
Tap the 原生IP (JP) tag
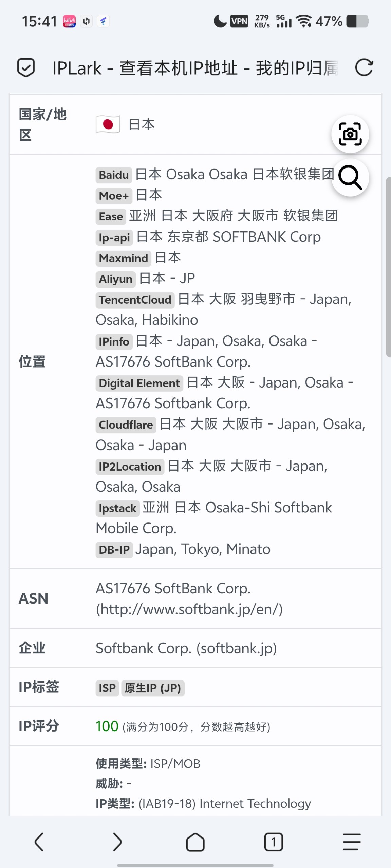[153, 688]
